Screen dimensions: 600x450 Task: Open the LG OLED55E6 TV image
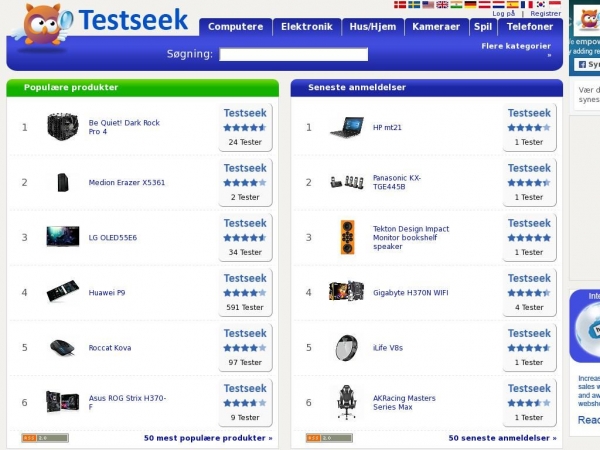click(x=63, y=236)
